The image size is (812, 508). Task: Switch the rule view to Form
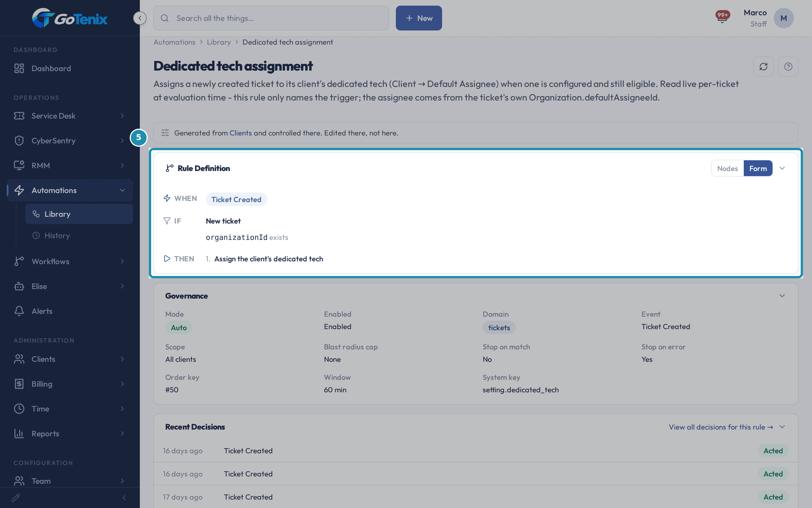point(758,168)
